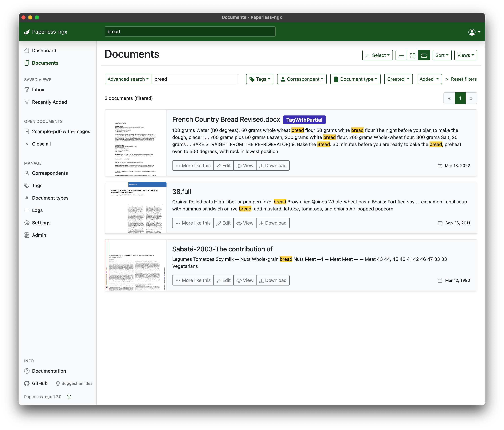Open the French Country Bread thumbnail
The image size is (504, 430).
click(135, 143)
